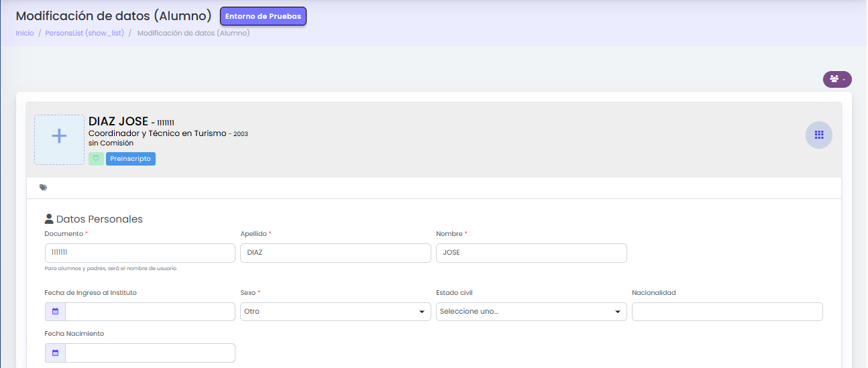Click the Entorno de Pruebas button
The height and width of the screenshot is (368, 868).
[263, 16]
